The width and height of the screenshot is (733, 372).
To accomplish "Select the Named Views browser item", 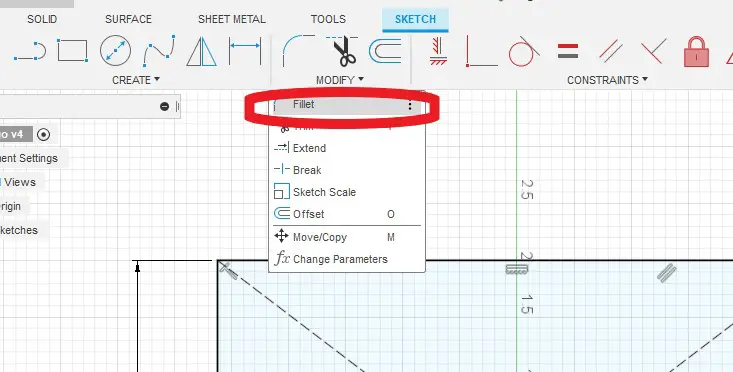I will [x=19, y=182].
